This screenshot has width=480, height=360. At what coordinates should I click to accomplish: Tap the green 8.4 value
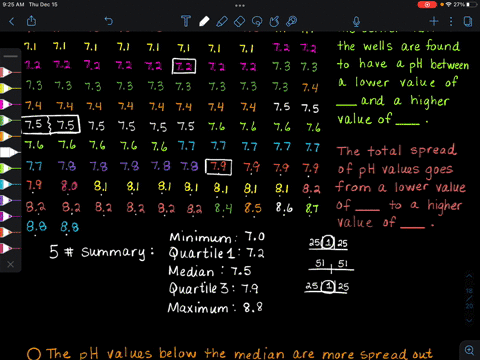223,208
